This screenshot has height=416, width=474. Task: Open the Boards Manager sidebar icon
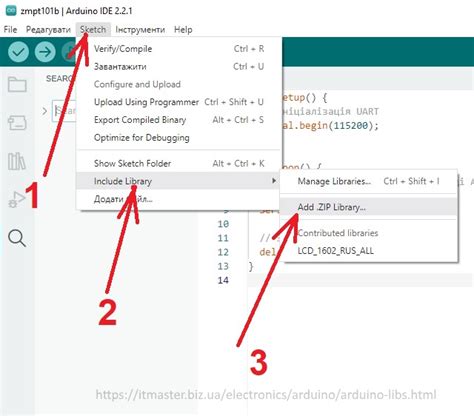click(x=17, y=123)
